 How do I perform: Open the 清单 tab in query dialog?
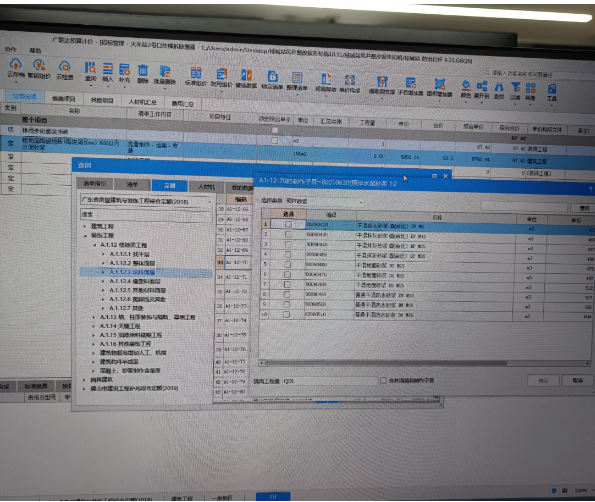pyautogui.click(x=132, y=184)
